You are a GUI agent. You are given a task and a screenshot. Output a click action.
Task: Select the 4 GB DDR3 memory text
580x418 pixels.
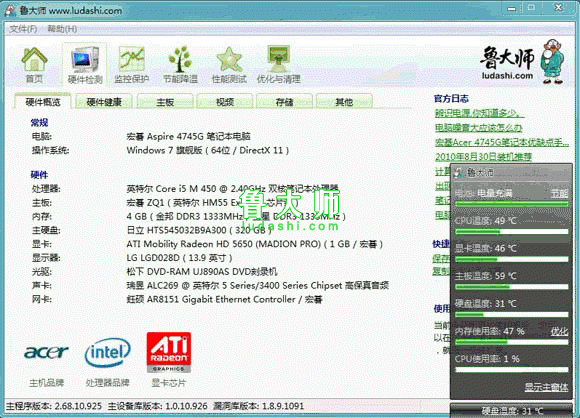[x=236, y=216]
